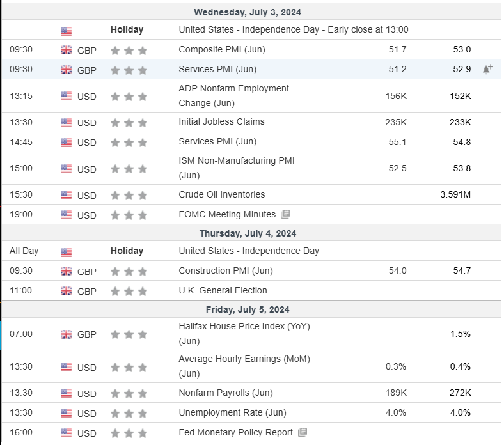Click the alert bell on GBP Services PMI row
504x445 pixels.
(487, 69)
